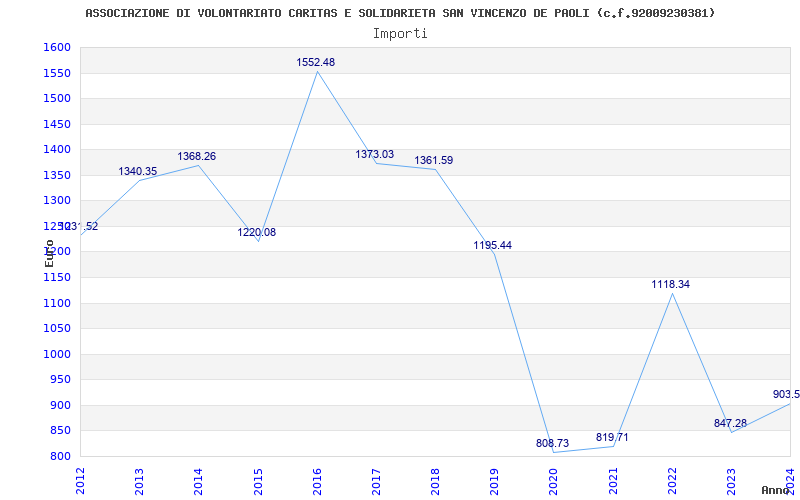Select the 1195.44 data label
The height and width of the screenshot is (500, 800).
coord(492,245)
